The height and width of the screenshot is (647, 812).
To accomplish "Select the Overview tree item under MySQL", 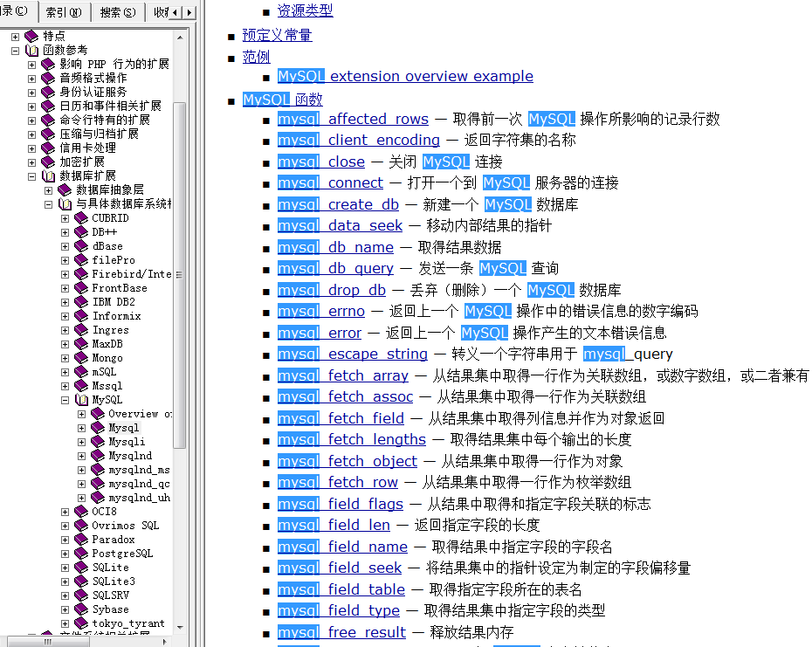I will 140,414.
